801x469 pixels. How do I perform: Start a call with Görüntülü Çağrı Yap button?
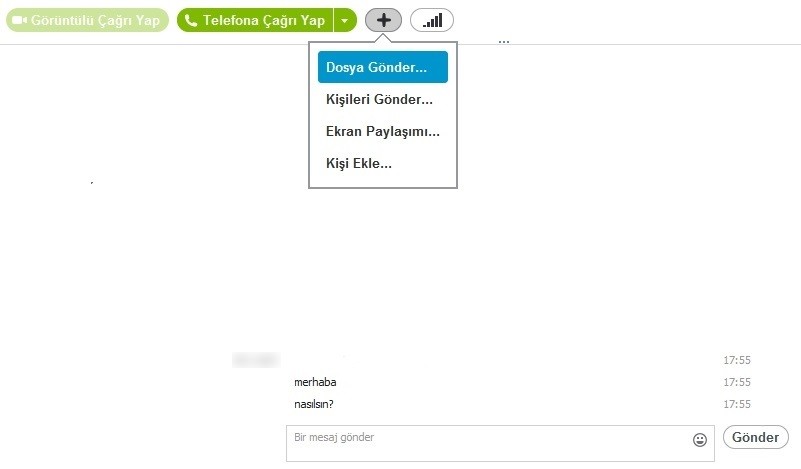[87, 20]
